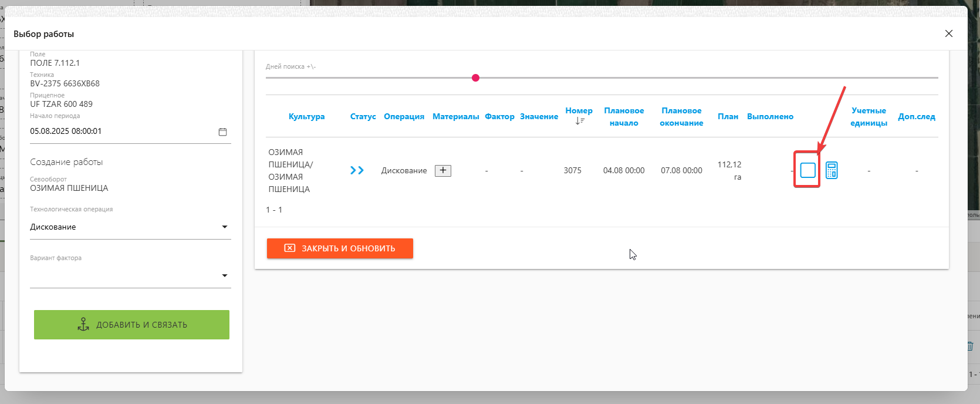Click the Начало периода date field
Viewport: 980px width, 404px height.
point(120,132)
